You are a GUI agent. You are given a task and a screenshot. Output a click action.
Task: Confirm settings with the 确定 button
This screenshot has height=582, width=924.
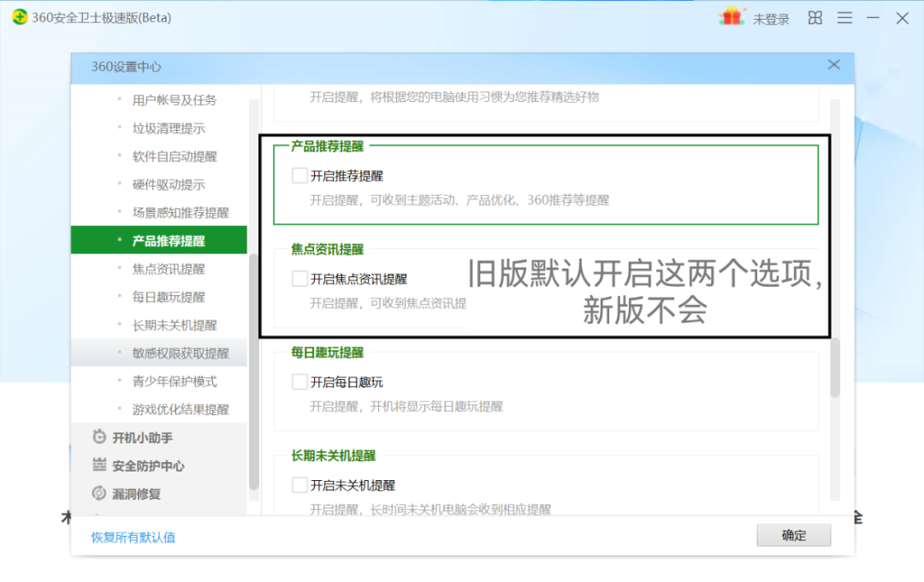(792, 535)
